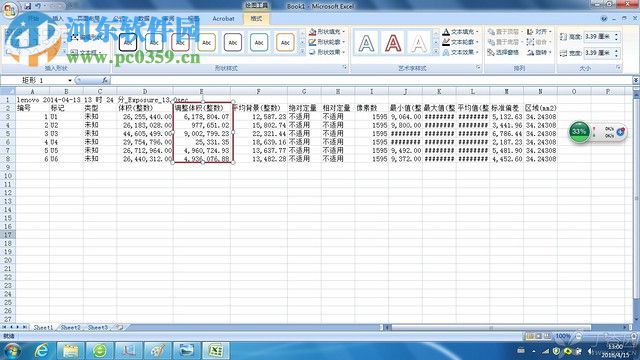Viewport: 640px width, 360px height.
Task: Undo the last action
Action: pos(38,6)
